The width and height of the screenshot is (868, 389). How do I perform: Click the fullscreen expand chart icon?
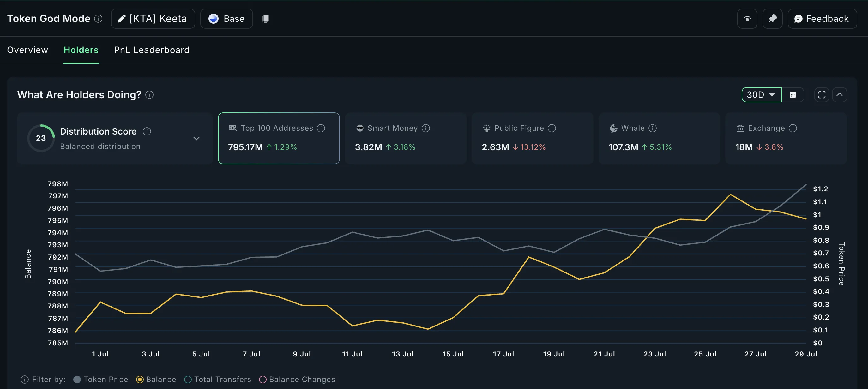pos(822,95)
